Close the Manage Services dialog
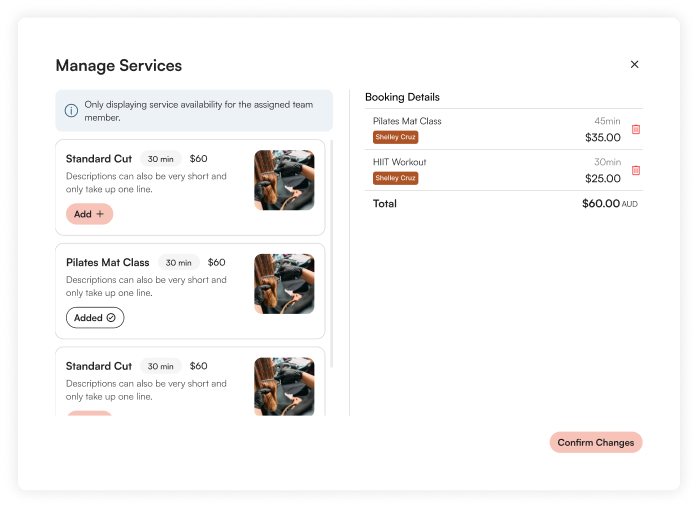698x508 pixels. (634, 65)
